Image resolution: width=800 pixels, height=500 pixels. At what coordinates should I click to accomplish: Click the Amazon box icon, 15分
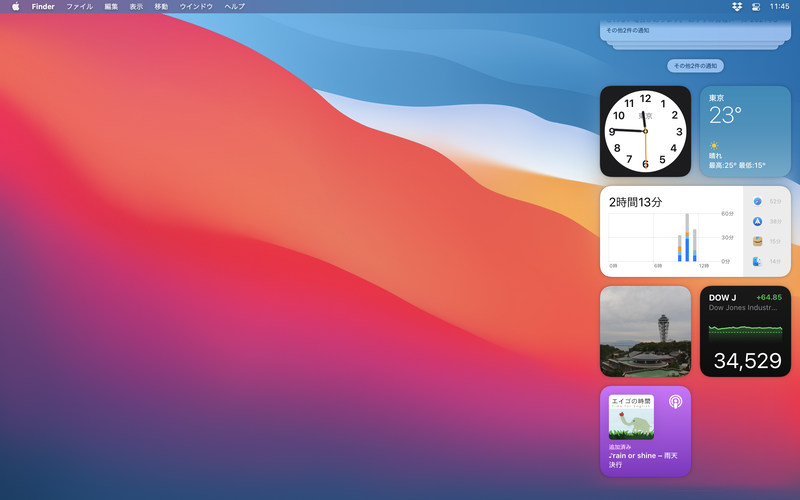tap(758, 241)
